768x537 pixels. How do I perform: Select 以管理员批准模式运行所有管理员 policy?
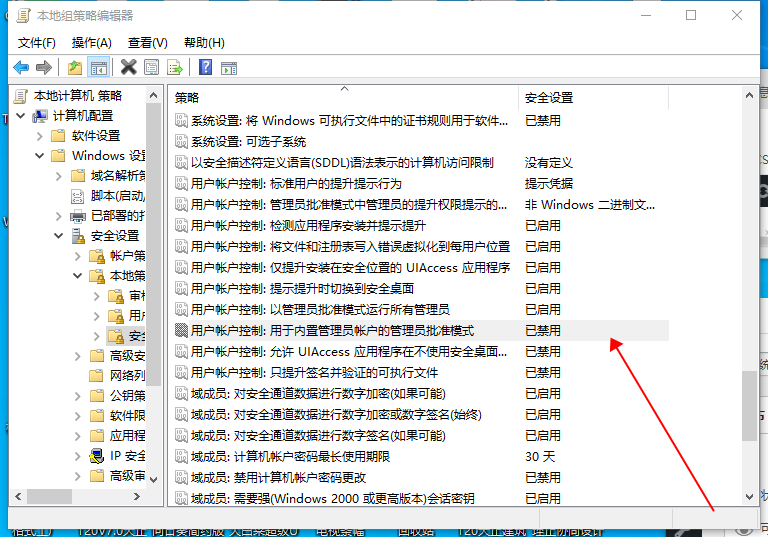320,309
